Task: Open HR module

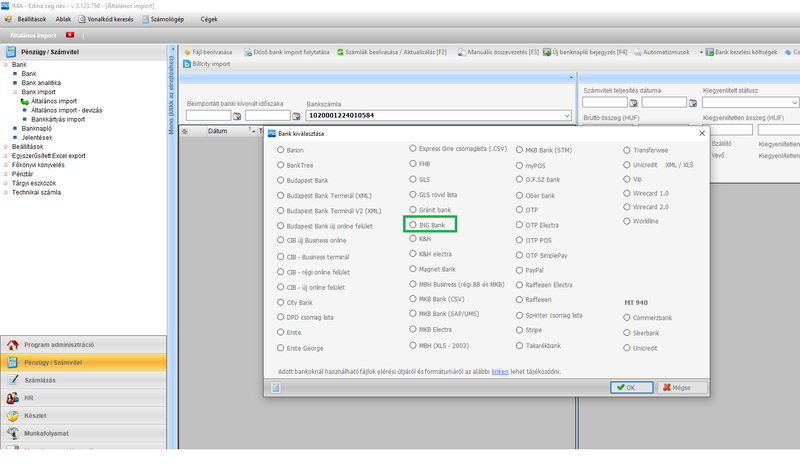Action: click(83, 398)
